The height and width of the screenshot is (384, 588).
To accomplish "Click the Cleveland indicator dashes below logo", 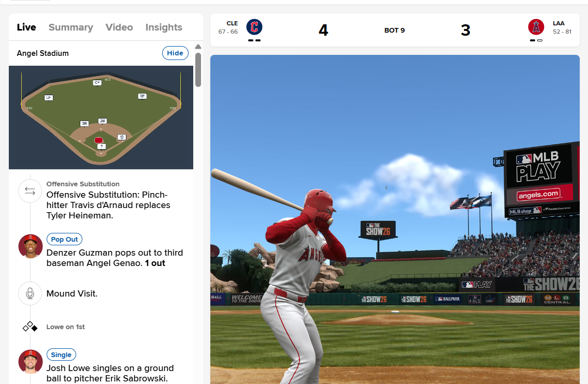I will (254, 40).
